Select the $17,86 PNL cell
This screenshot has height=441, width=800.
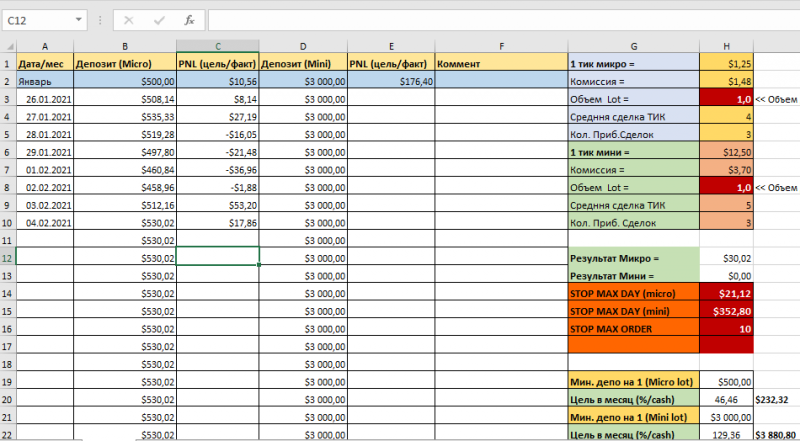(218, 223)
